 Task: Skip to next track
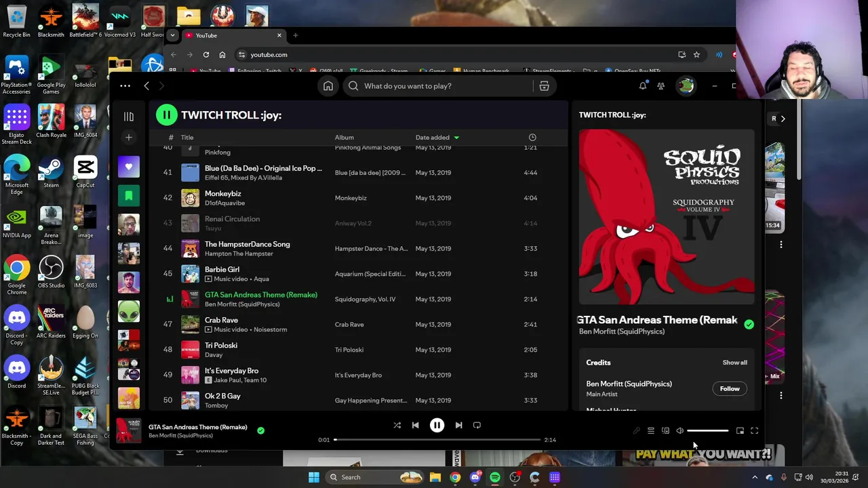458,426
